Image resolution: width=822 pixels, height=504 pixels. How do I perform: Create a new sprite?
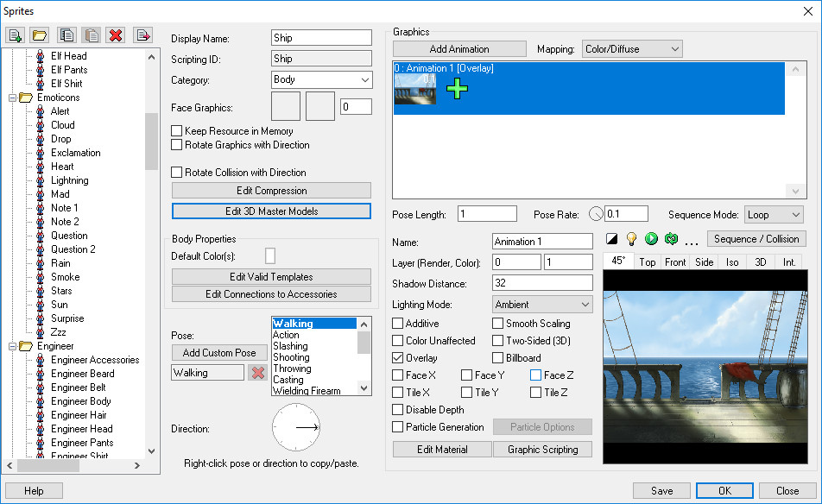(x=14, y=35)
